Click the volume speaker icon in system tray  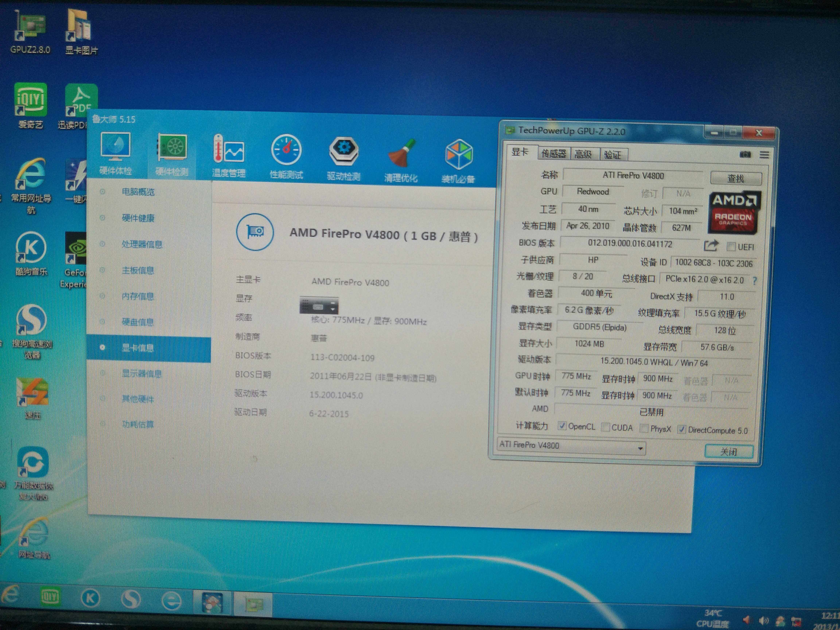[763, 621]
